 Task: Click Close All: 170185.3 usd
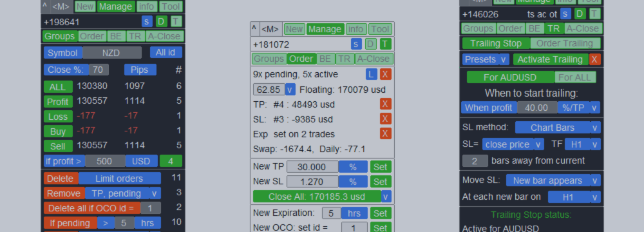coord(317,196)
